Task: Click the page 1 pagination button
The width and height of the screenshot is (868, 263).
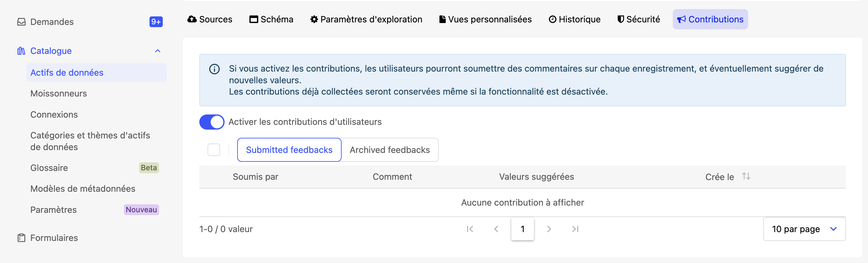Action: tap(522, 229)
